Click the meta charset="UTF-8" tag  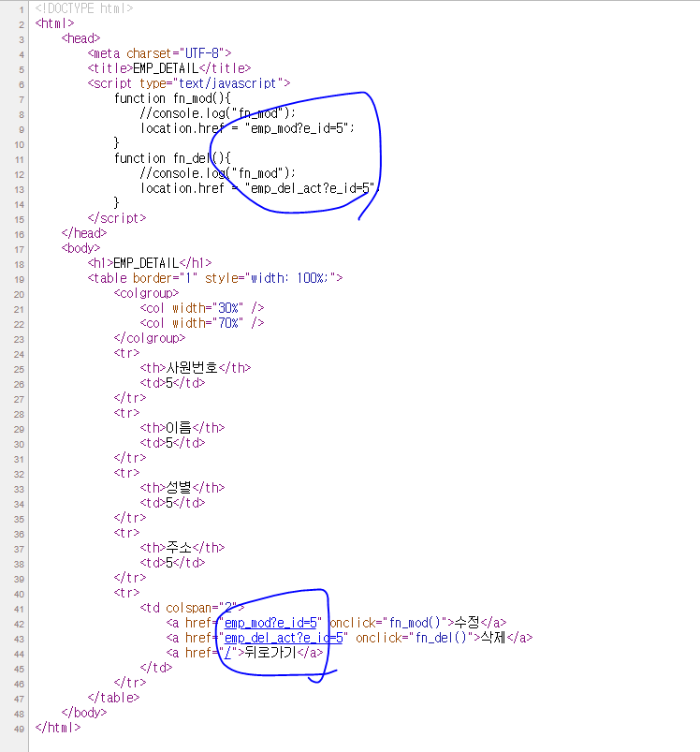(159, 53)
